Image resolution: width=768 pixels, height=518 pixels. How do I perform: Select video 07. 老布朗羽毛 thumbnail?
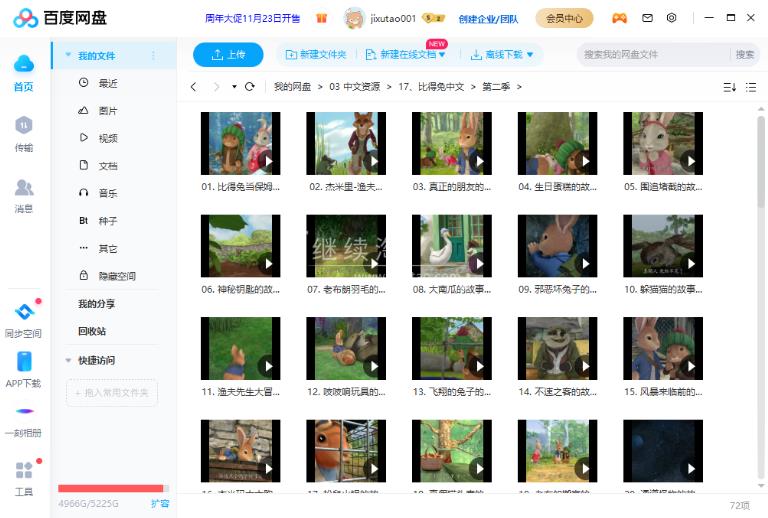(346, 246)
